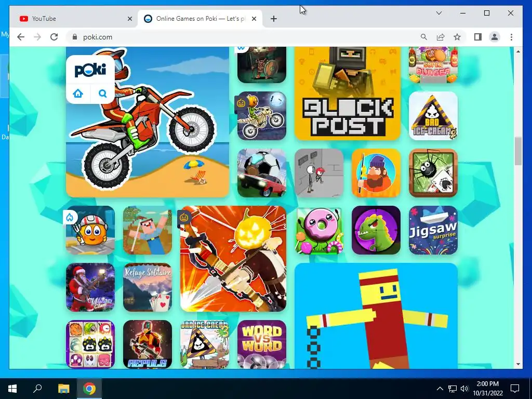The image size is (532, 399).
Task: Open the orange ball helmet game
Action: (x=90, y=230)
